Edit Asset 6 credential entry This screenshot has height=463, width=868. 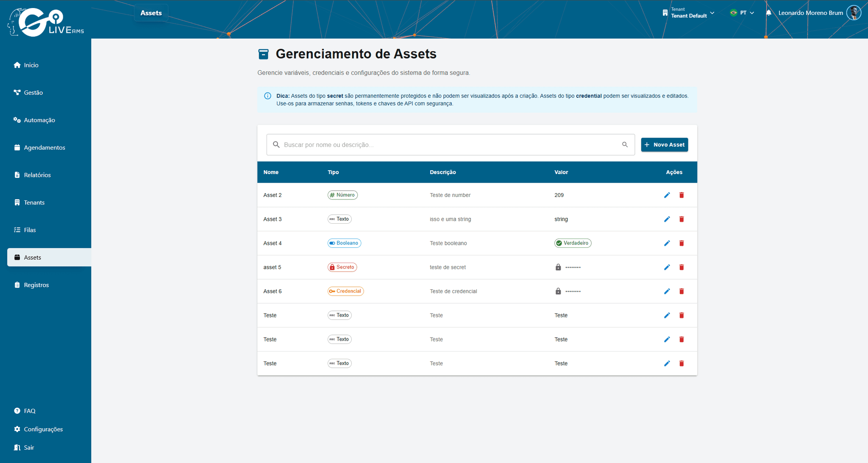click(x=667, y=291)
